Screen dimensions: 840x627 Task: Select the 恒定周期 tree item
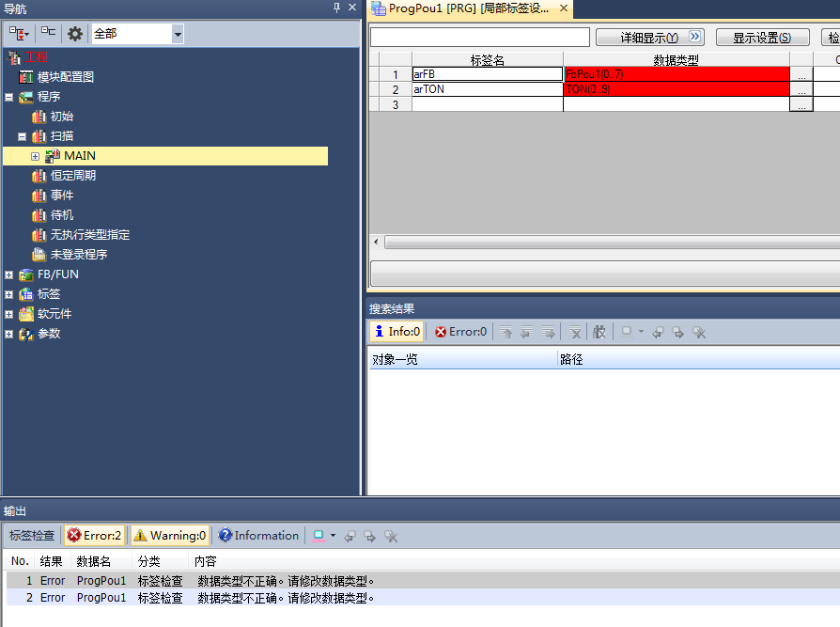tap(72, 176)
